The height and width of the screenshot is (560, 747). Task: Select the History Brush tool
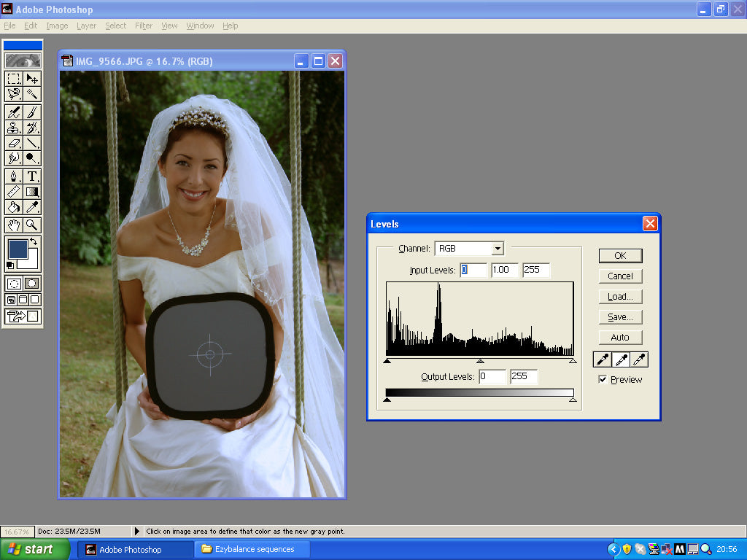click(32, 127)
